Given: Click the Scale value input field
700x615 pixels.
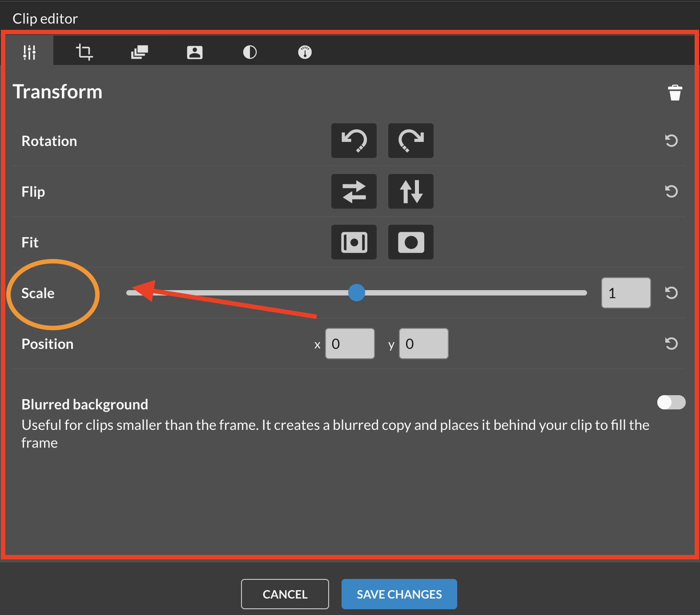Looking at the screenshot, I should 625,293.
